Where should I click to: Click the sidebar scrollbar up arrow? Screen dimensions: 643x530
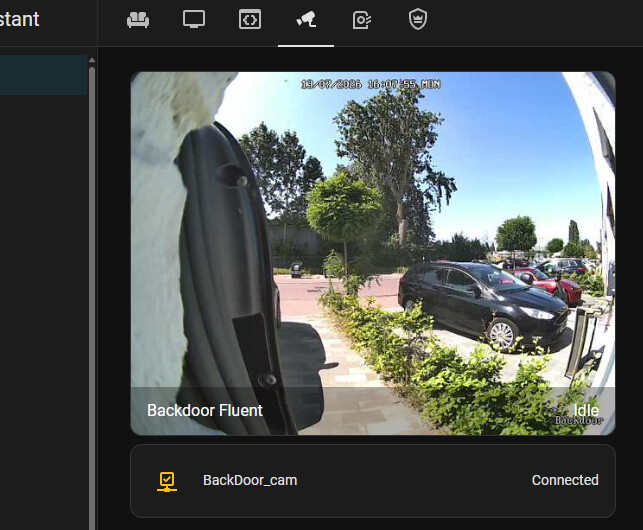[x=92, y=60]
